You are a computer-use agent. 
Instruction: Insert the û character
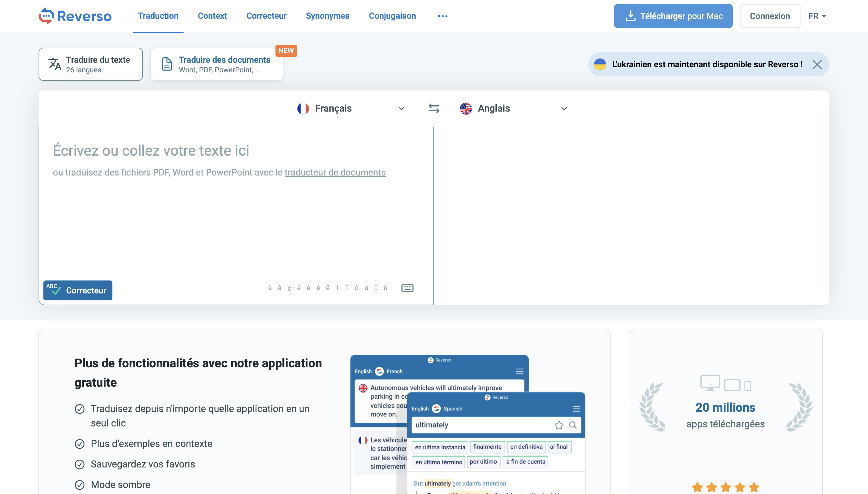385,288
